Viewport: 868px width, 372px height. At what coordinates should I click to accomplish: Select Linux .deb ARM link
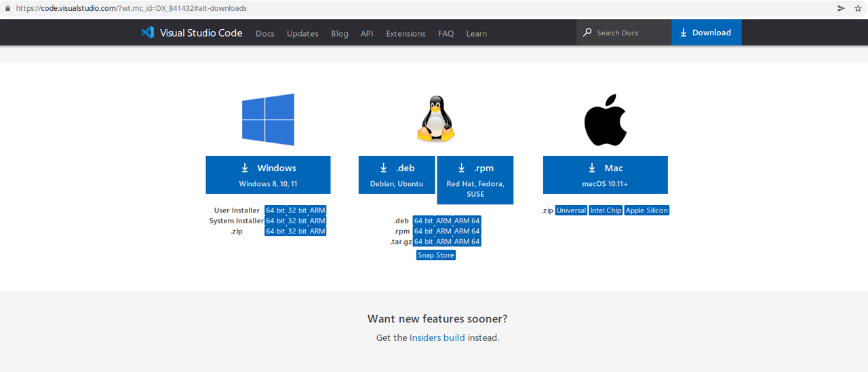[443, 221]
